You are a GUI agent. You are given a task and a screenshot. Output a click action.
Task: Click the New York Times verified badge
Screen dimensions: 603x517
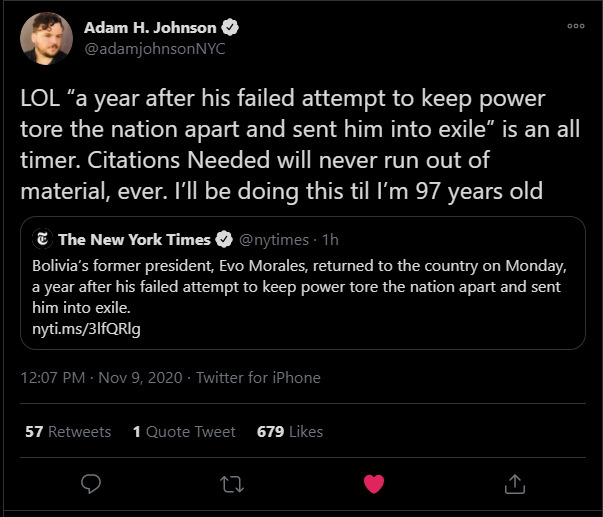(x=224, y=240)
